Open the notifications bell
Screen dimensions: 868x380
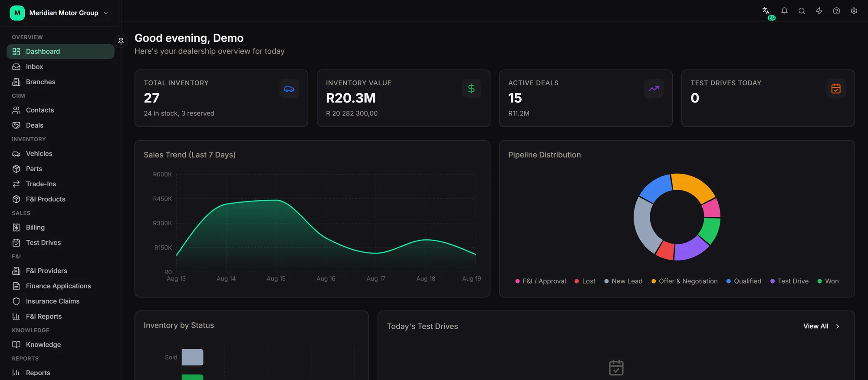[784, 11]
